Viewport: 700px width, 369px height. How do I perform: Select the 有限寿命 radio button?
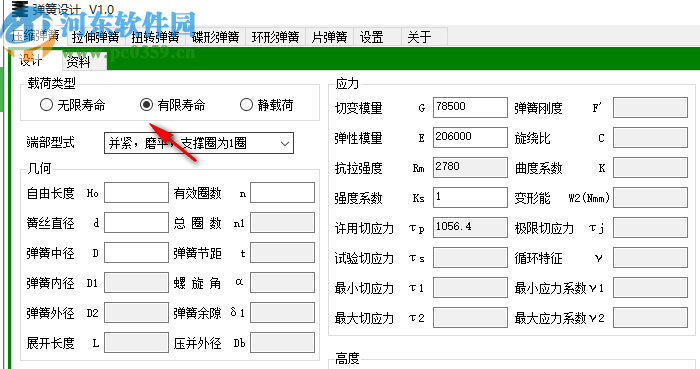point(173,105)
